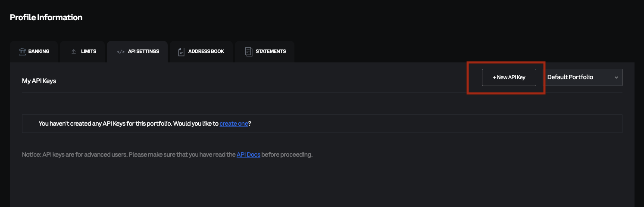
Task: Click the Statements document icon
Action: tap(249, 52)
